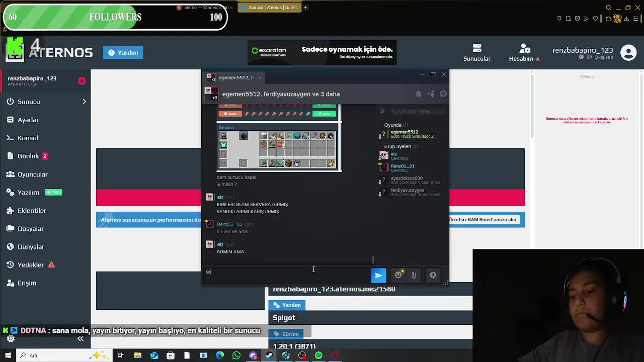Open the Minecraft inventory image in chat
Viewport: 644px width, 362px height.
279,138
